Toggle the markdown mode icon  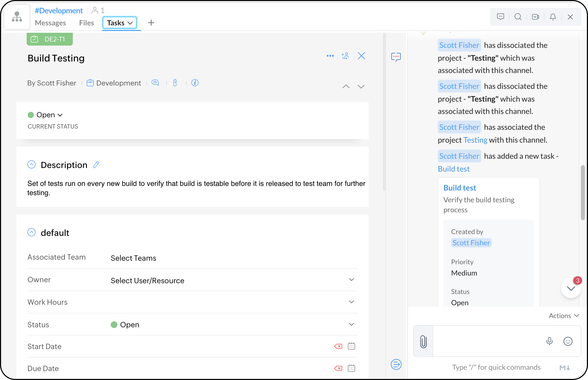[x=565, y=368]
